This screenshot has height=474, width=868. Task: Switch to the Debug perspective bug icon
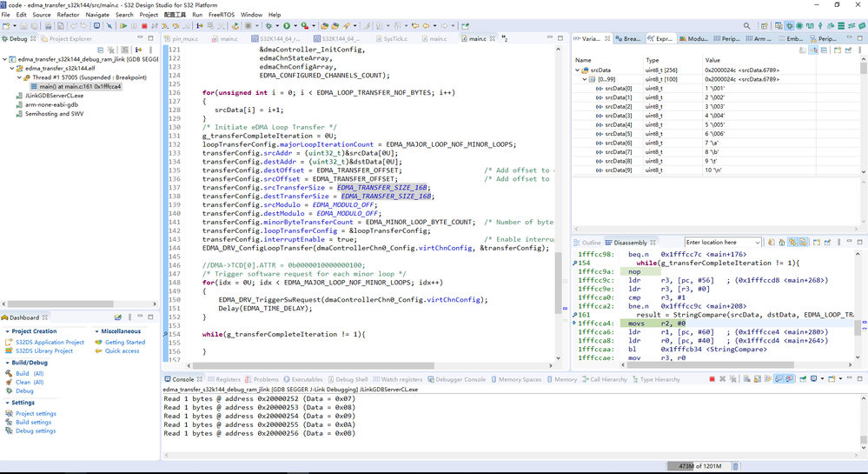789,26
